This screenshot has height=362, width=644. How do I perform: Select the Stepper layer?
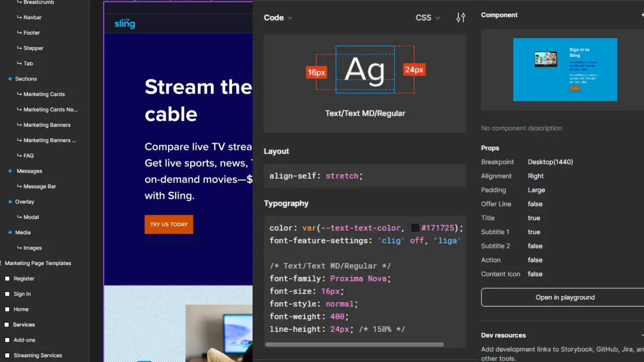coord(34,48)
